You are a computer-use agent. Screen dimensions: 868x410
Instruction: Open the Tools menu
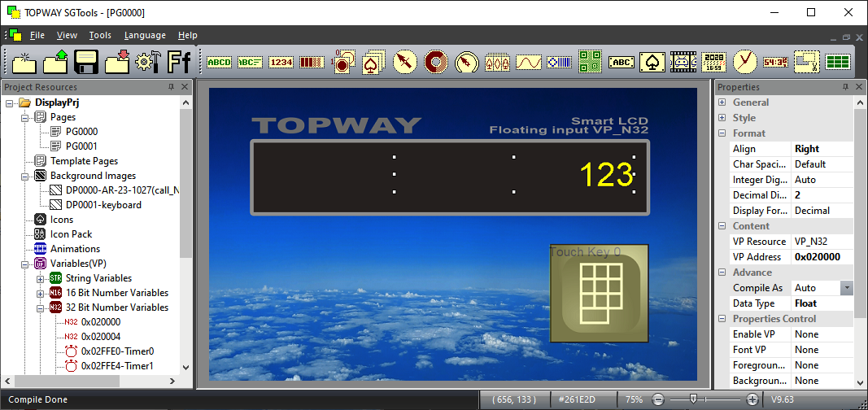pyautogui.click(x=100, y=35)
